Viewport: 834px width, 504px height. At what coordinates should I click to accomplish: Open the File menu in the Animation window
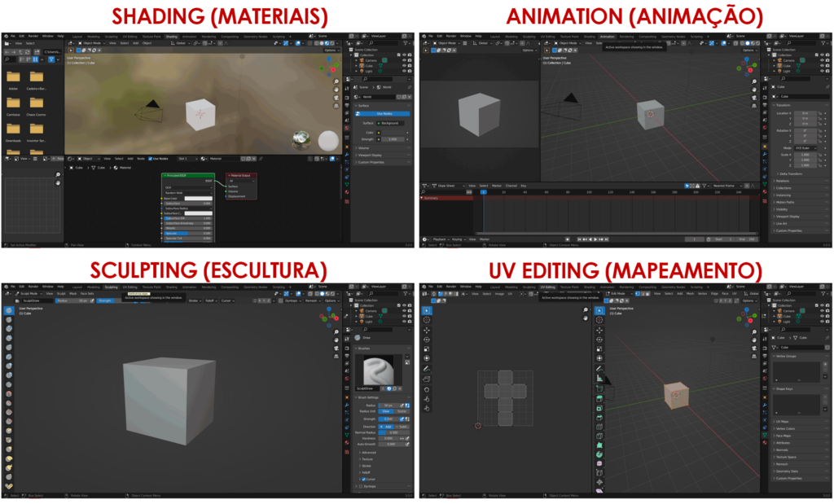(x=431, y=36)
